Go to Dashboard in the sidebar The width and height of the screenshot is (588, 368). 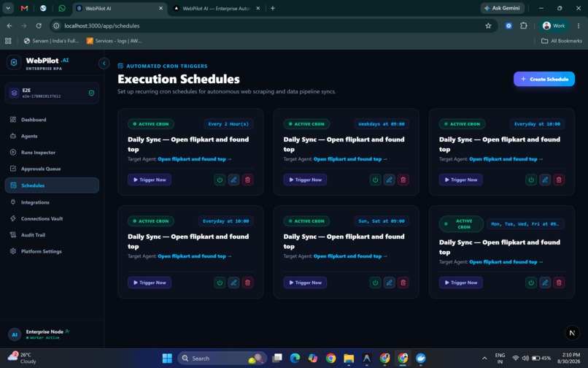click(x=52, y=120)
